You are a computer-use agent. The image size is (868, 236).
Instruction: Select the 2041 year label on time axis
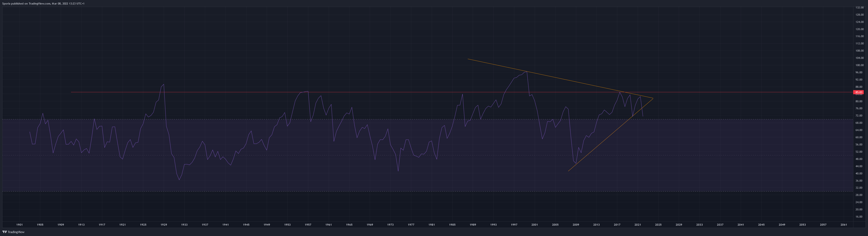coord(741,224)
